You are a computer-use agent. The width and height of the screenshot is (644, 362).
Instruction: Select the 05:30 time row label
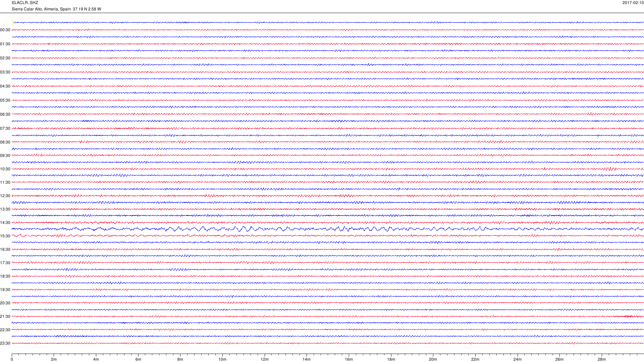click(x=5, y=100)
